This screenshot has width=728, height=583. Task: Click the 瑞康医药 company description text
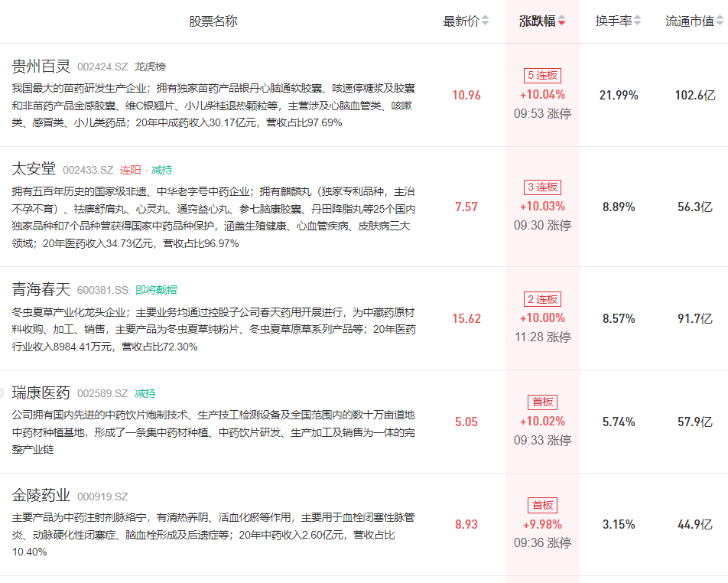[213, 432]
